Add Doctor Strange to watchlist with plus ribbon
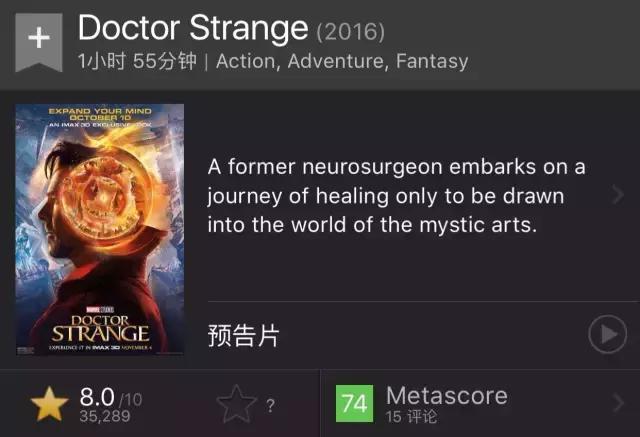Image resolution: width=640 pixels, height=437 pixels. pyautogui.click(x=38, y=40)
